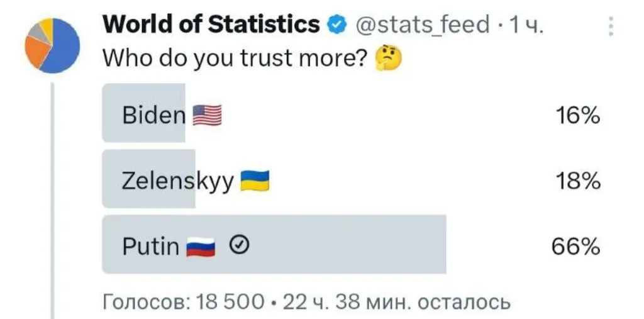644x319 pixels.
Task: Open the three-dot more options menu
Action: (611, 26)
